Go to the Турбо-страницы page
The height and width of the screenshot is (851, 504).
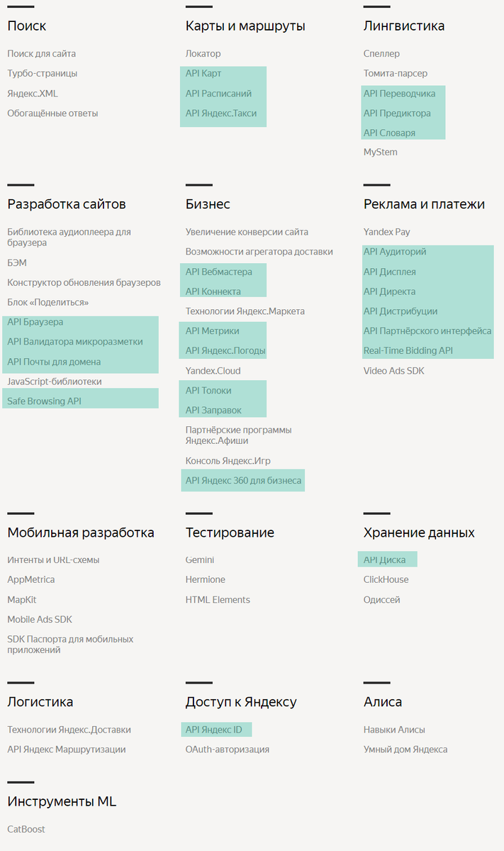(43, 74)
